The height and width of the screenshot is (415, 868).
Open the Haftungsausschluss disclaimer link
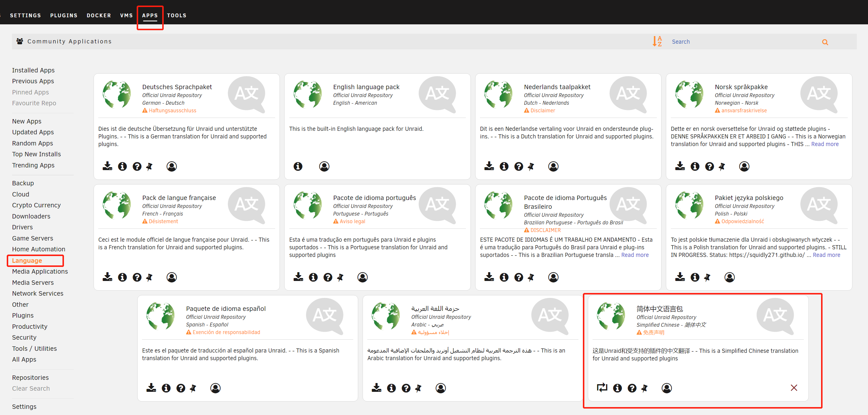[x=172, y=111]
